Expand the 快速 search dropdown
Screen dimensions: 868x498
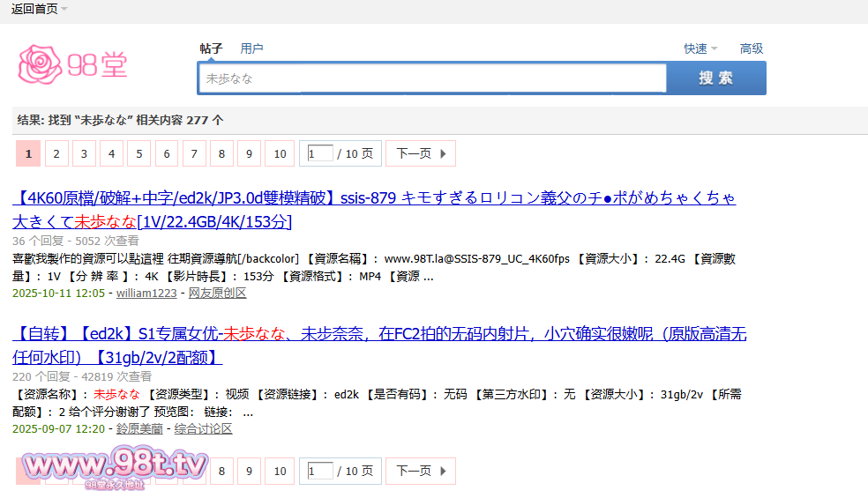[x=700, y=48]
